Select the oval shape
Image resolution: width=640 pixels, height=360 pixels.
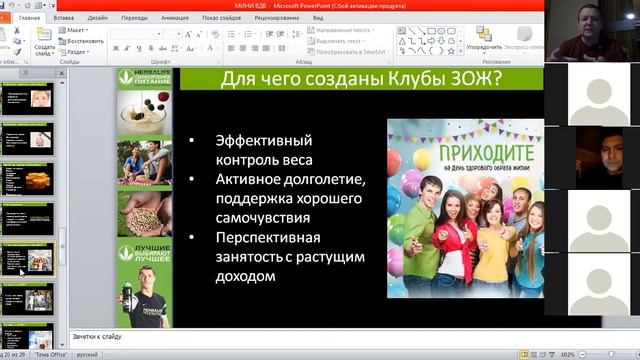(441, 31)
